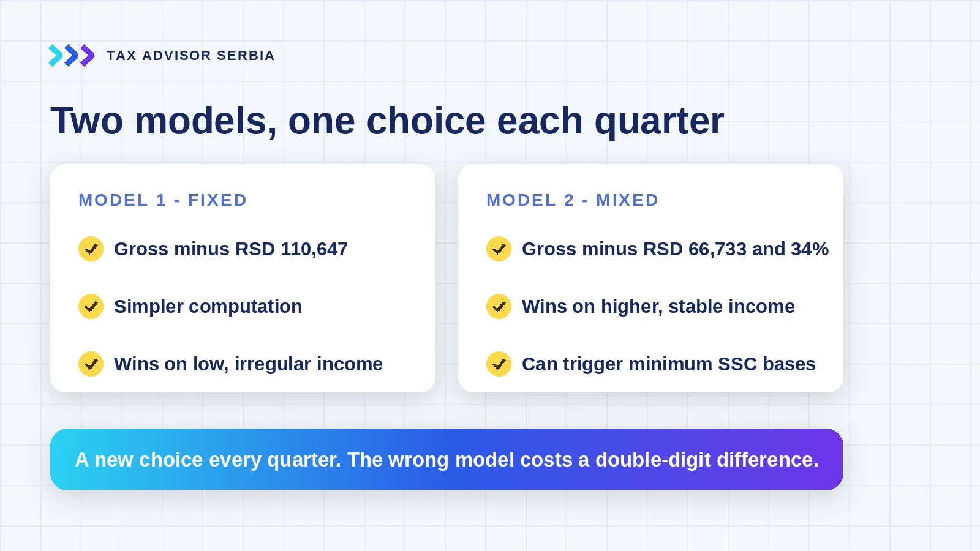
Task: Click checkmark beside Can trigger minimum SSC bases
Action: tap(499, 364)
